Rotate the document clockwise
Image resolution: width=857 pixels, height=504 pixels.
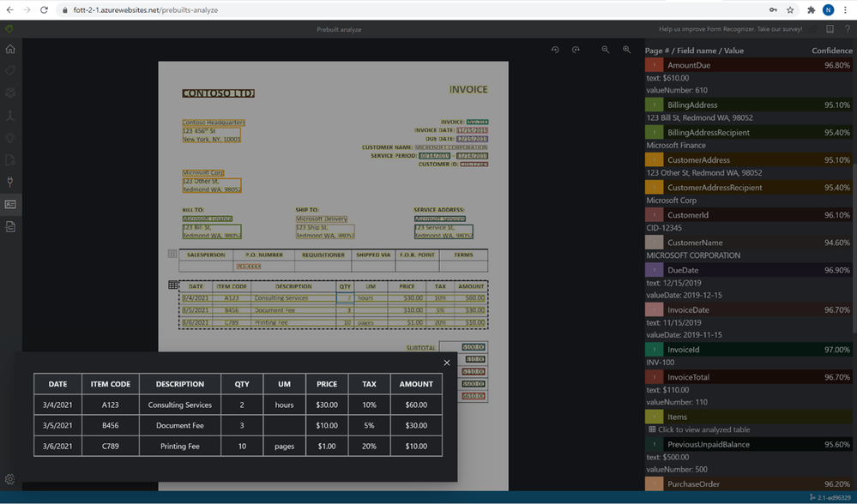[x=576, y=50]
